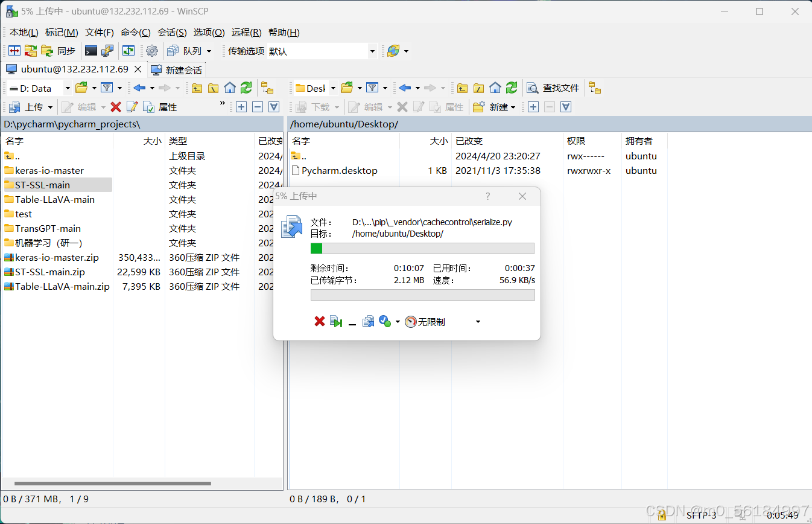Click the compare directories icon in the main toolbar
Screen dimensions: 812x524
(14, 51)
